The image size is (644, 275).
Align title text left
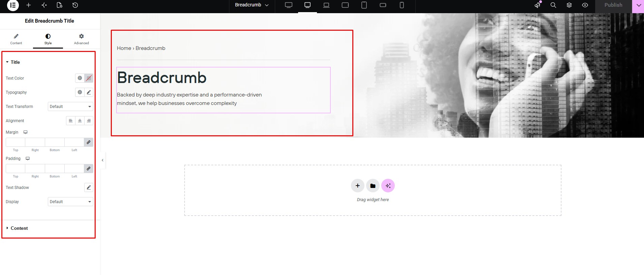(x=71, y=120)
